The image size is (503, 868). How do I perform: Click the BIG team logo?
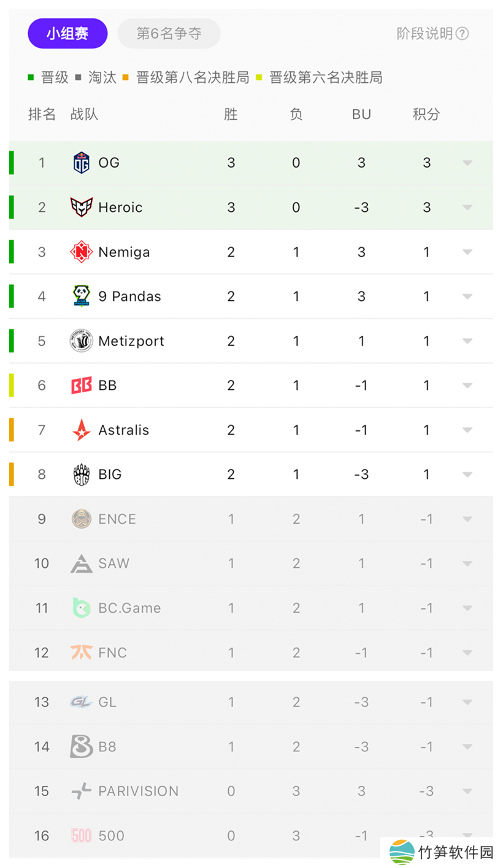click(81, 475)
